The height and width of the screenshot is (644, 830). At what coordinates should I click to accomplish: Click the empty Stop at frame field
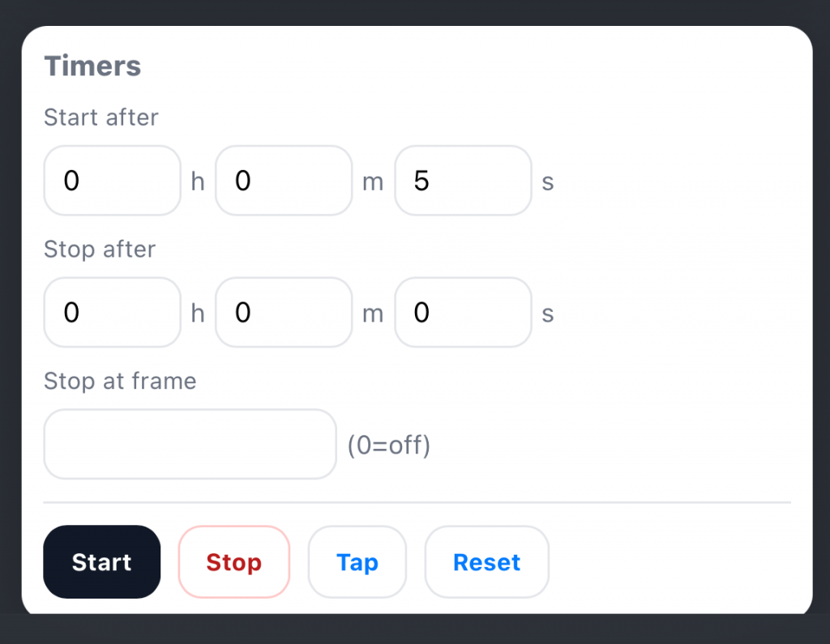pos(190,444)
